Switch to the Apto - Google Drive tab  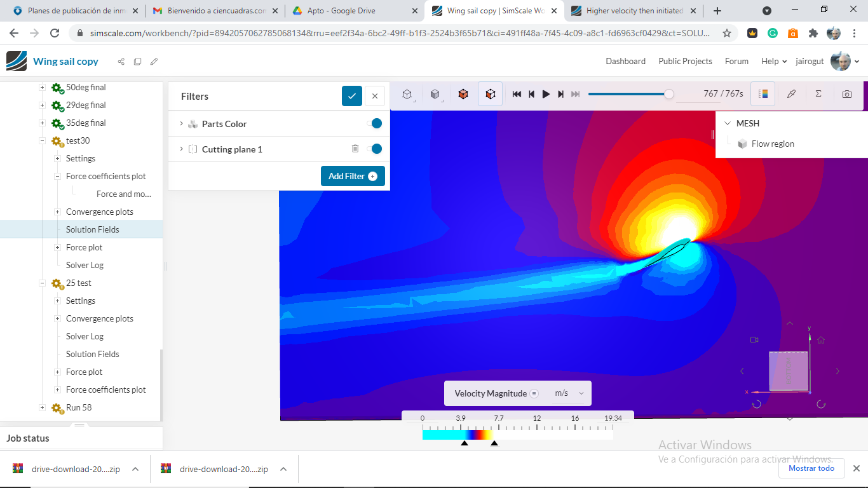tap(354, 11)
